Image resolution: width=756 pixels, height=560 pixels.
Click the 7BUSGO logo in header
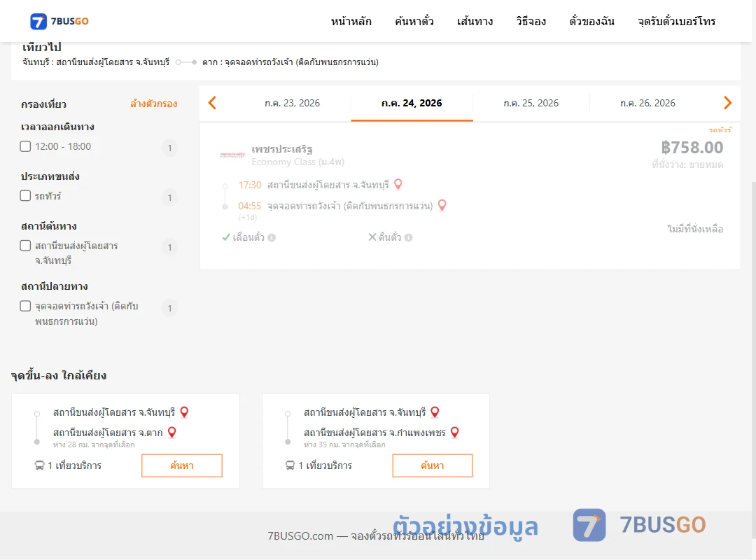[59, 21]
